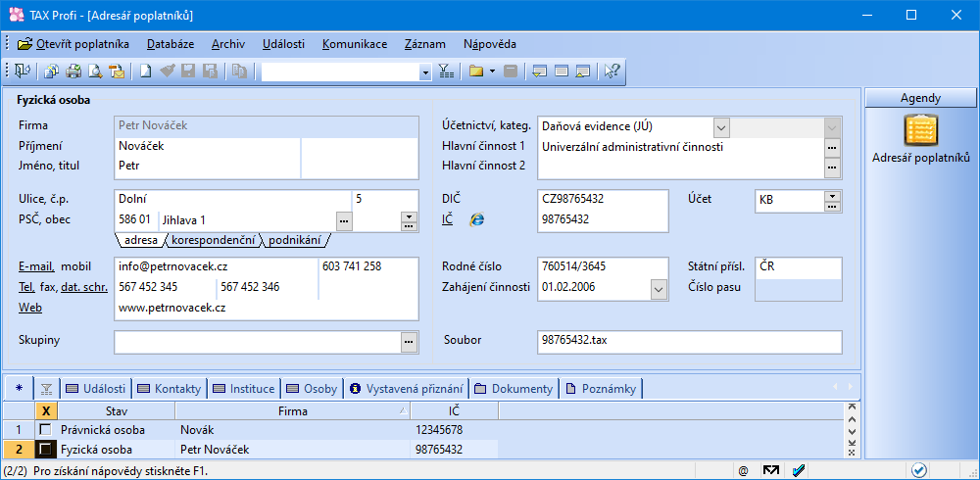Switch to Vystavená přiznání tab
This screenshot has height=480, width=980.
click(x=408, y=389)
